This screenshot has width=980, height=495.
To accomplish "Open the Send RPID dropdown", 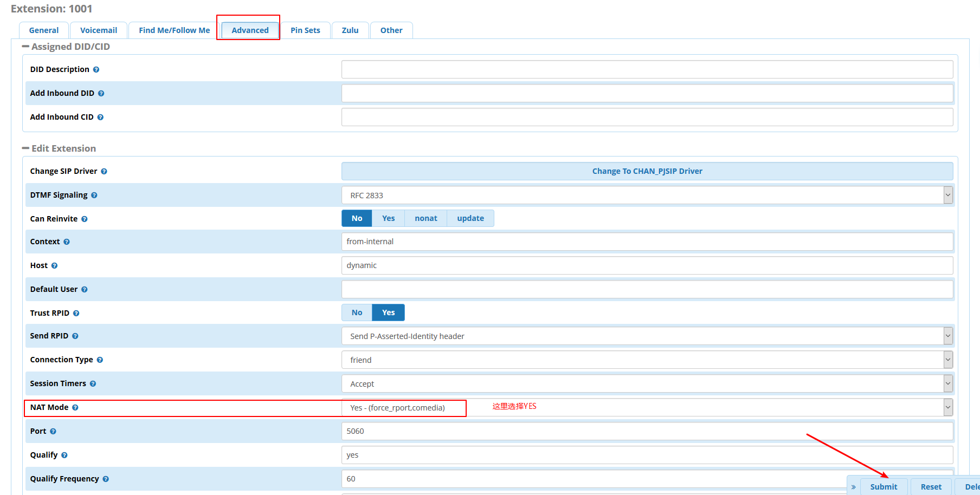I will (647, 336).
